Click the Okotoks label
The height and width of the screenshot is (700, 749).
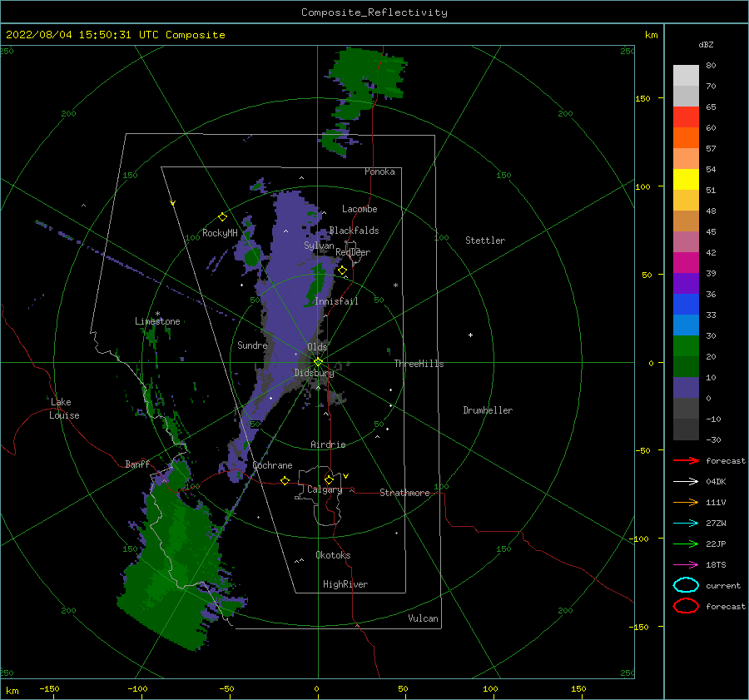coord(333,554)
